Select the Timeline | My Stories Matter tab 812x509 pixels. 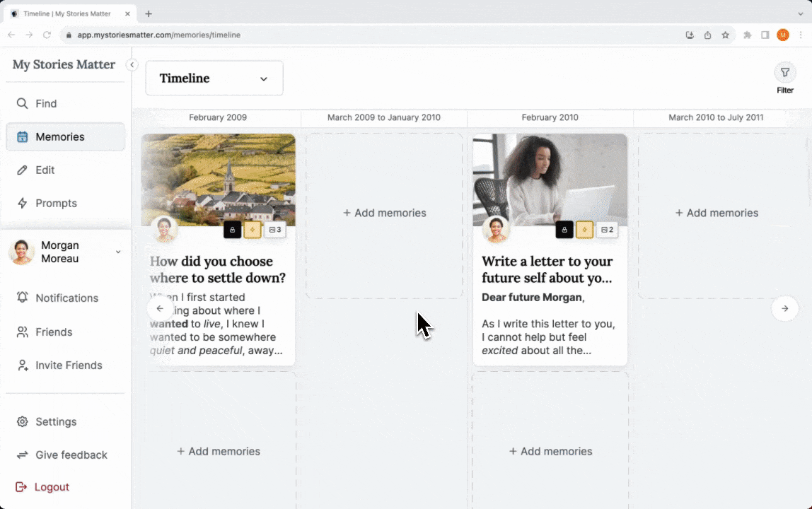point(70,14)
